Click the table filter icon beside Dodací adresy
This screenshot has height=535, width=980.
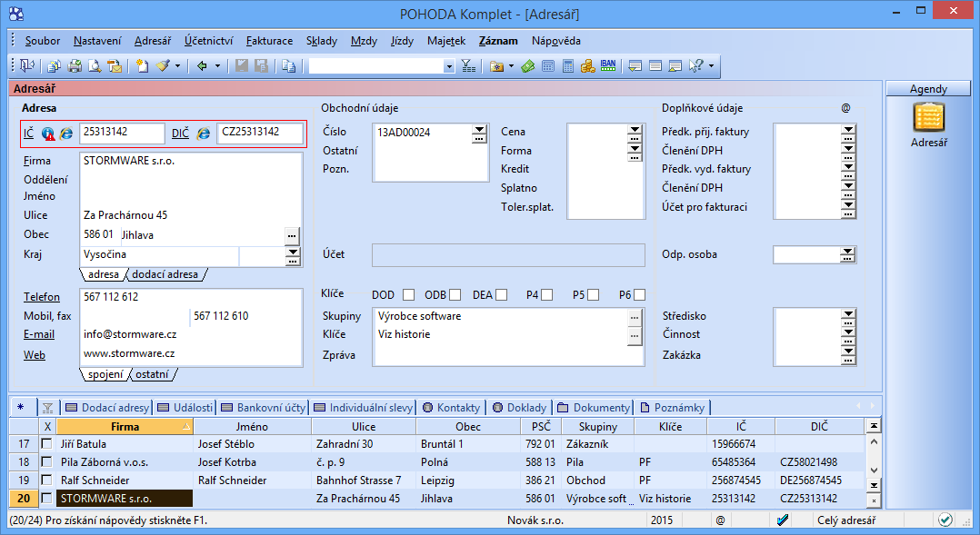point(47,408)
